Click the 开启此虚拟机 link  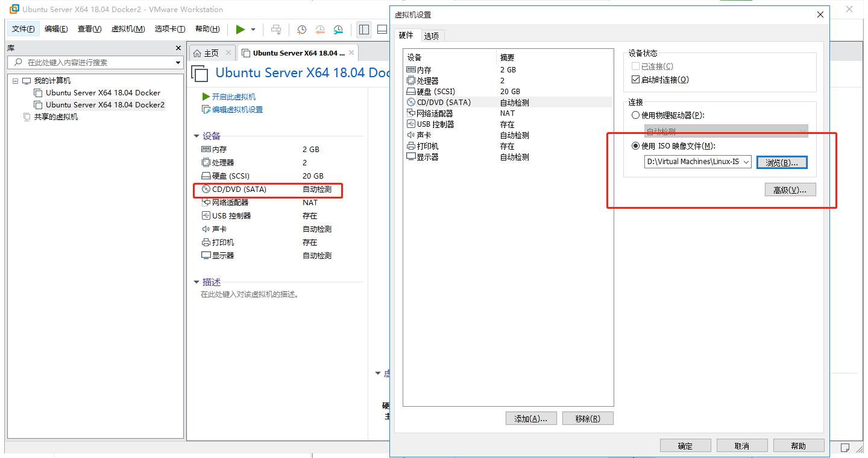pyautogui.click(x=234, y=97)
